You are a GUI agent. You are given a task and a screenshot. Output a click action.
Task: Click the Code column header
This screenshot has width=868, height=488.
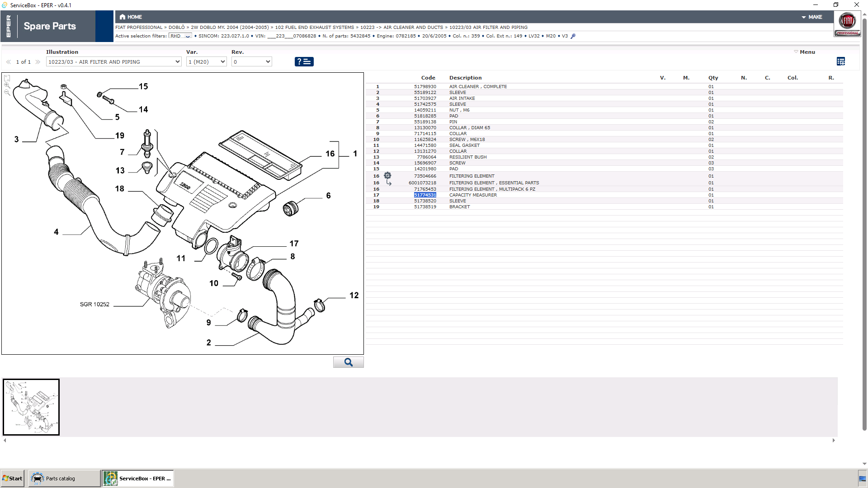[428, 78]
